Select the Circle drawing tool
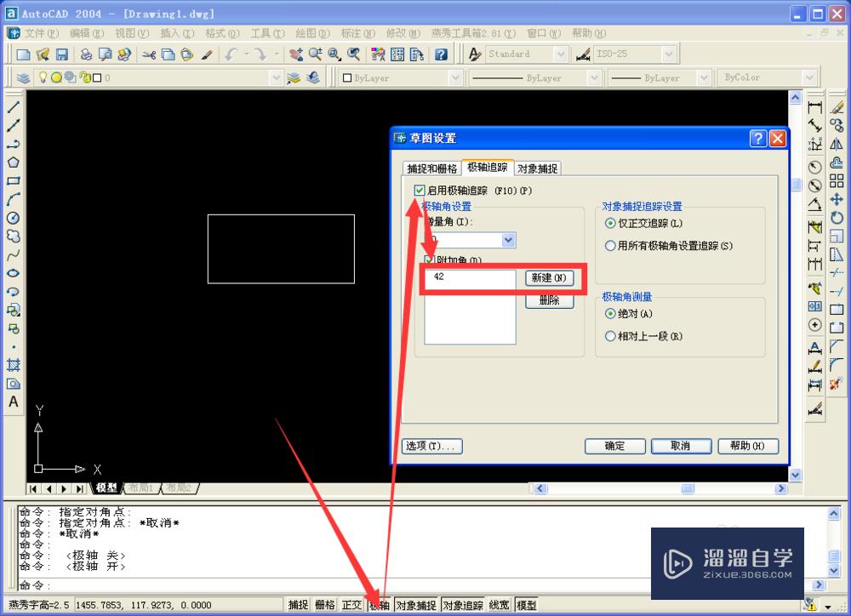The image size is (851, 616). point(12,217)
